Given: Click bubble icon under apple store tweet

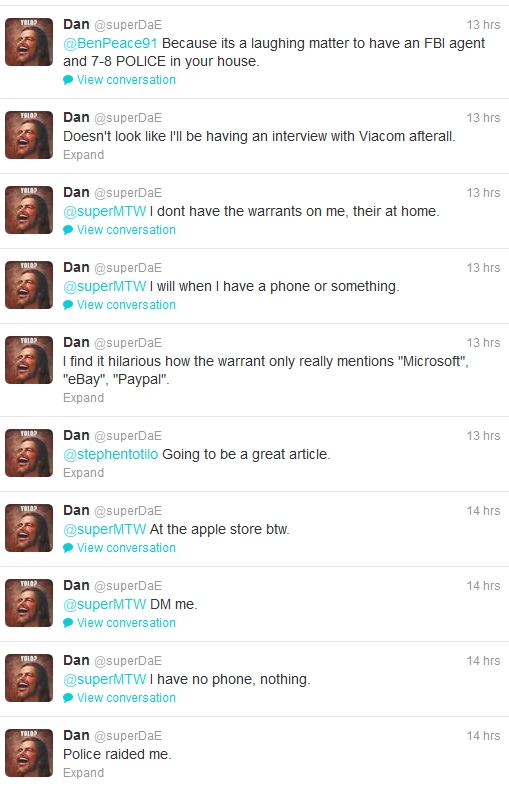Looking at the screenshot, I should pyautogui.click(x=68, y=548).
